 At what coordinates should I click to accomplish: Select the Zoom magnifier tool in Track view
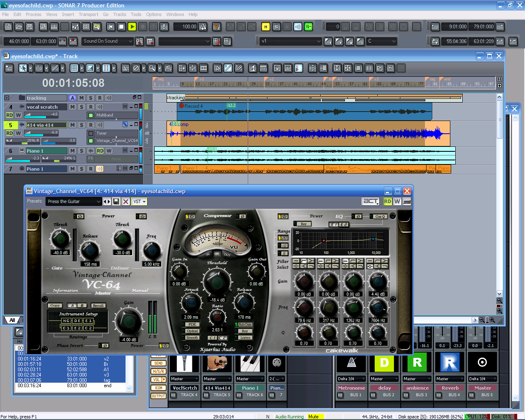coord(152,68)
